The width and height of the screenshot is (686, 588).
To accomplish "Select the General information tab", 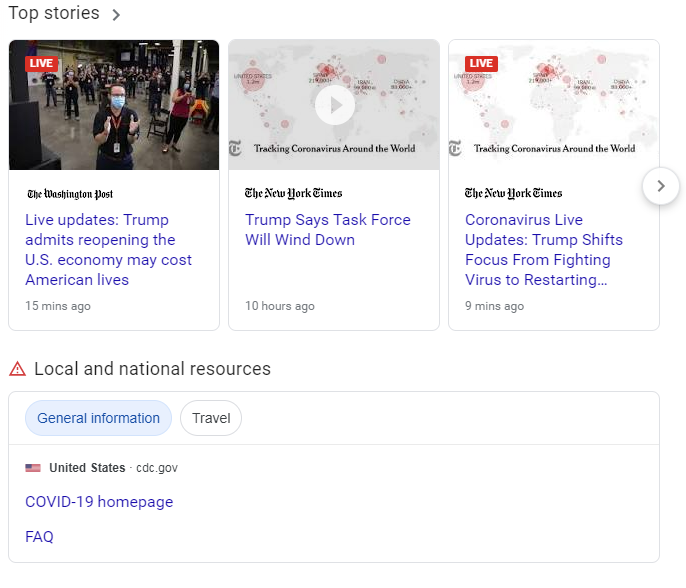I will (x=98, y=418).
